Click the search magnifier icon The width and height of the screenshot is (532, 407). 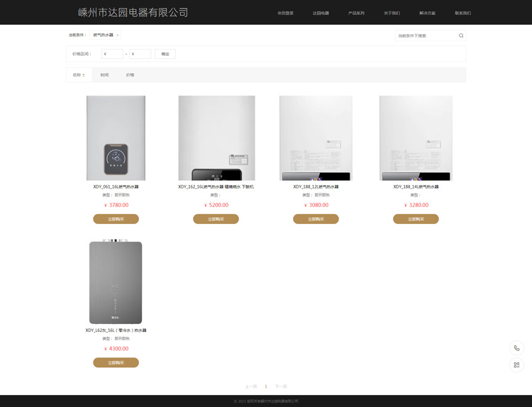tap(461, 35)
